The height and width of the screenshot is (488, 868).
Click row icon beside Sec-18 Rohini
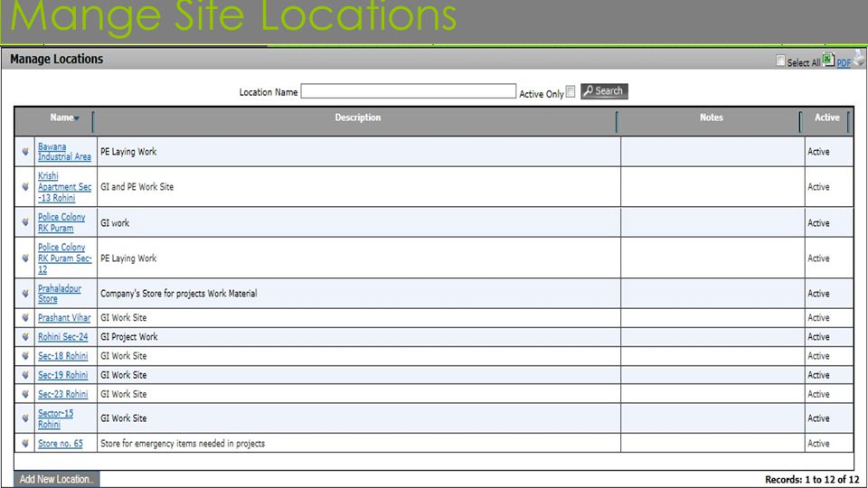(25, 356)
